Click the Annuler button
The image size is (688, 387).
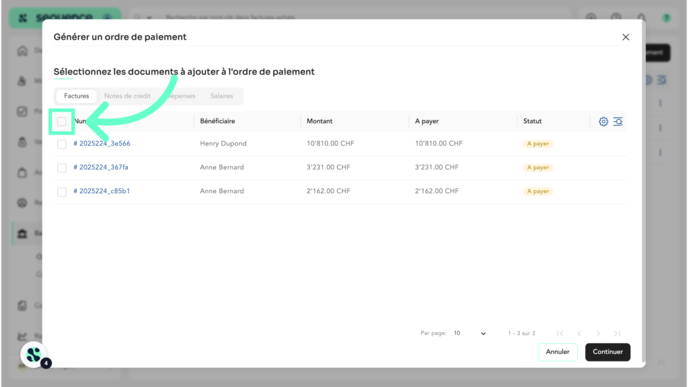click(x=558, y=352)
